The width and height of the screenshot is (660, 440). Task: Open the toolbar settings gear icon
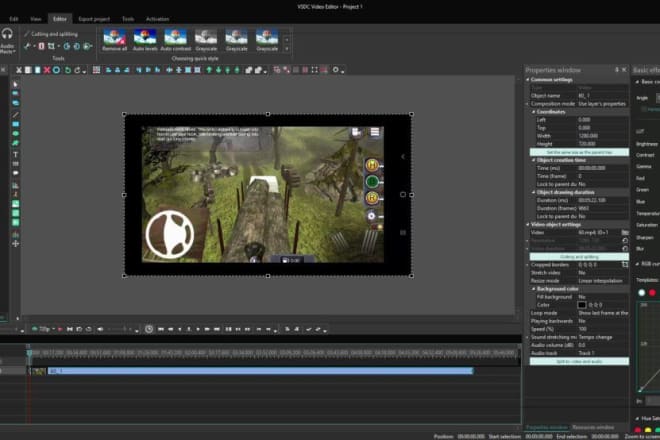tap(335, 70)
